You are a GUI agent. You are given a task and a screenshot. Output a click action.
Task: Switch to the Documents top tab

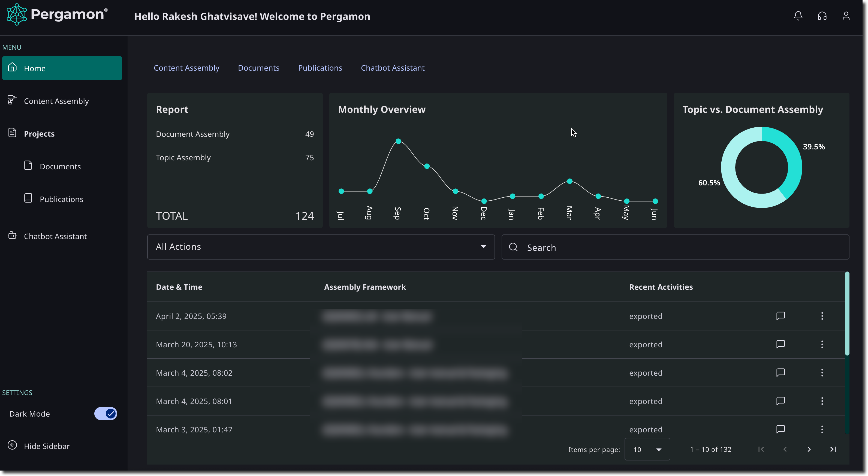coord(258,68)
